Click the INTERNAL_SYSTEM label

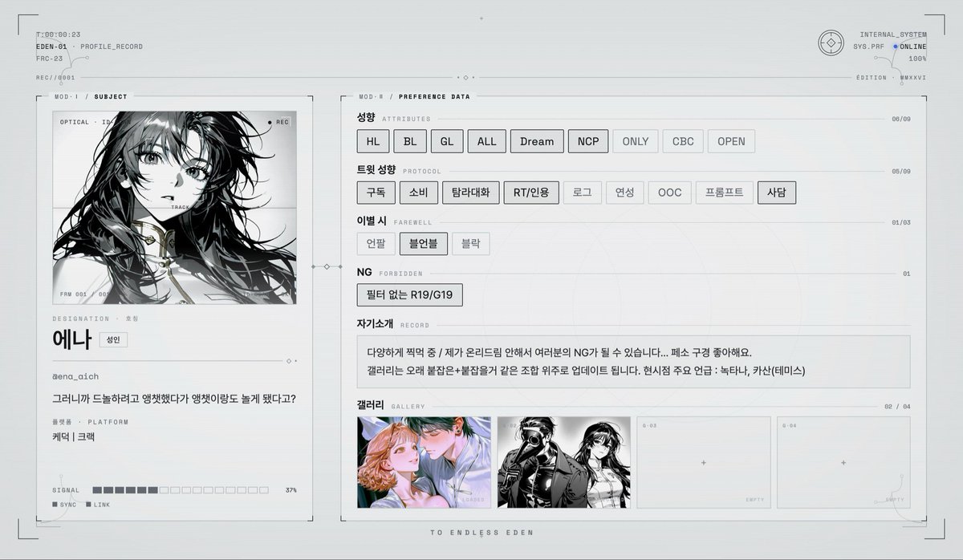pyautogui.click(x=893, y=34)
